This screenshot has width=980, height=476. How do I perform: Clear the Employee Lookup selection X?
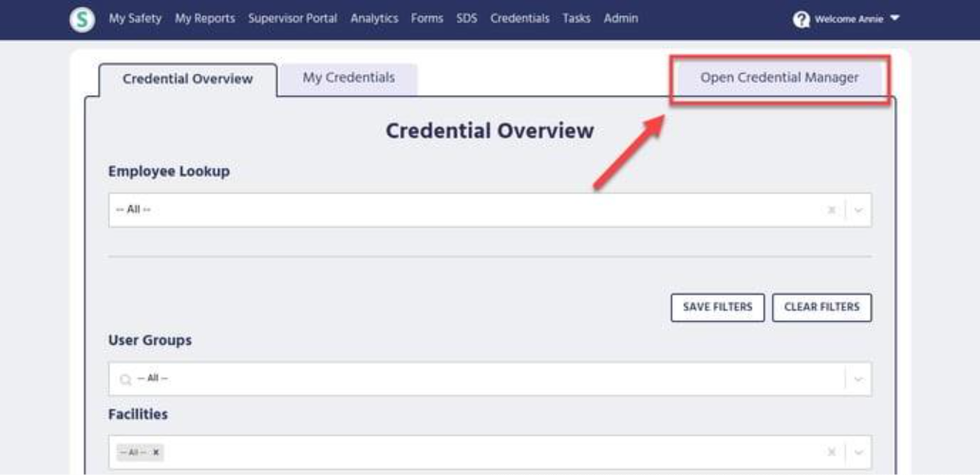coord(831,210)
